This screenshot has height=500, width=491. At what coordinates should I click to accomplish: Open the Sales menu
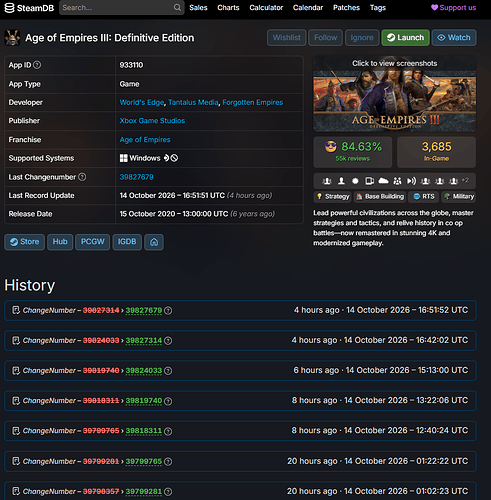(198, 8)
